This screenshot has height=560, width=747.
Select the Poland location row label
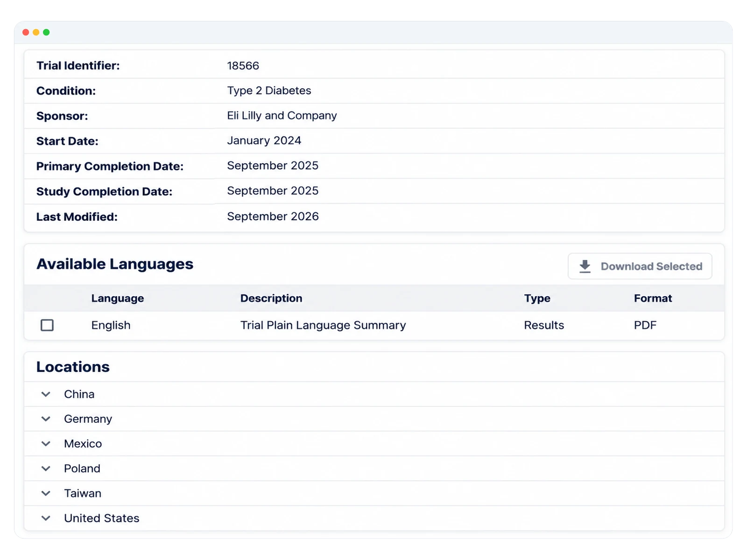(x=82, y=469)
